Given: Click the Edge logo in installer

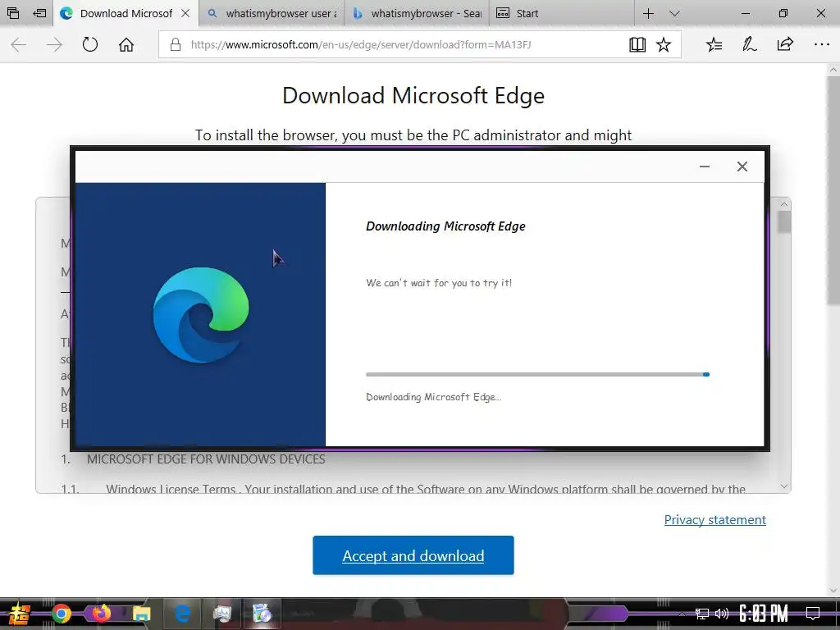Looking at the screenshot, I should click(201, 314).
